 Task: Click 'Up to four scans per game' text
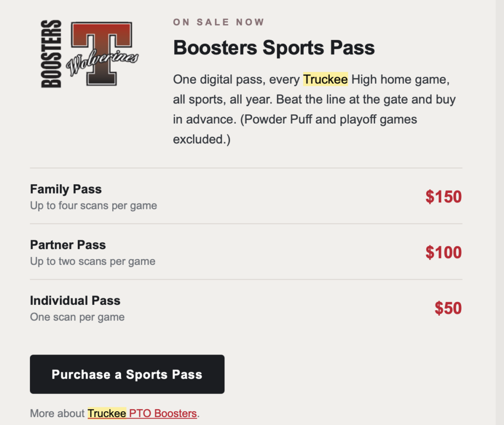[x=94, y=205]
